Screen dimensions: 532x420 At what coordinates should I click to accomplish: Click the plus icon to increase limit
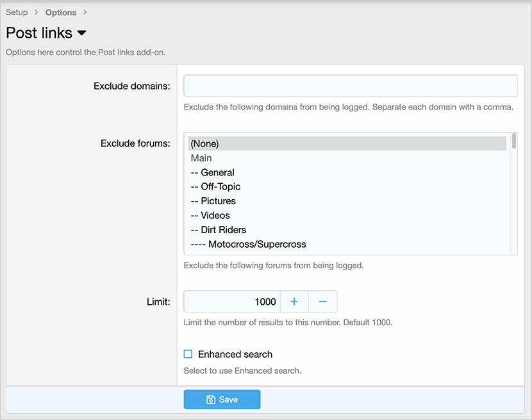pos(294,302)
